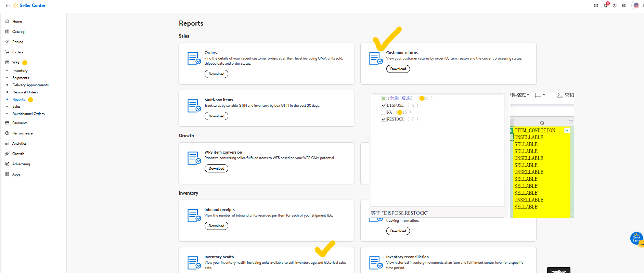Click the Analytics bar chart icon

point(7,143)
